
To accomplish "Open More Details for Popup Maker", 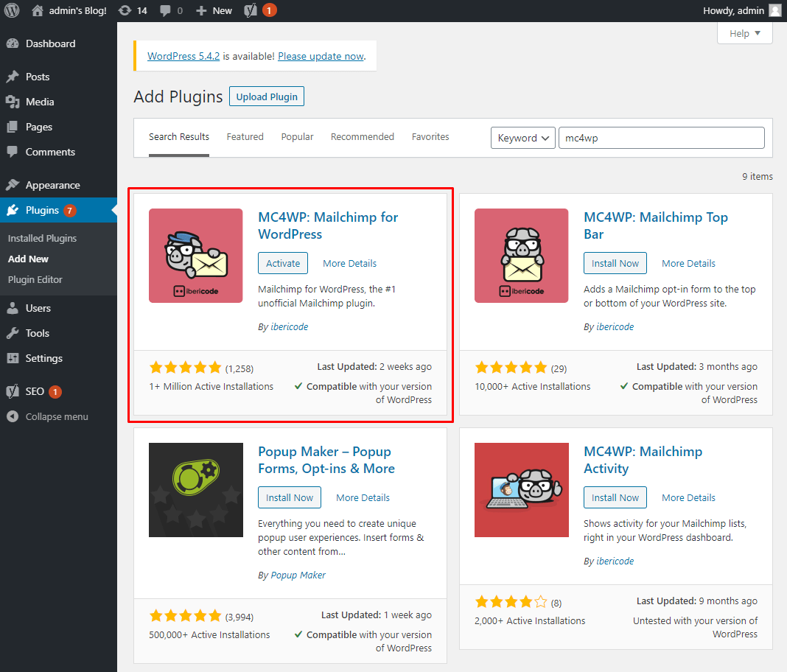I will point(363,498).
